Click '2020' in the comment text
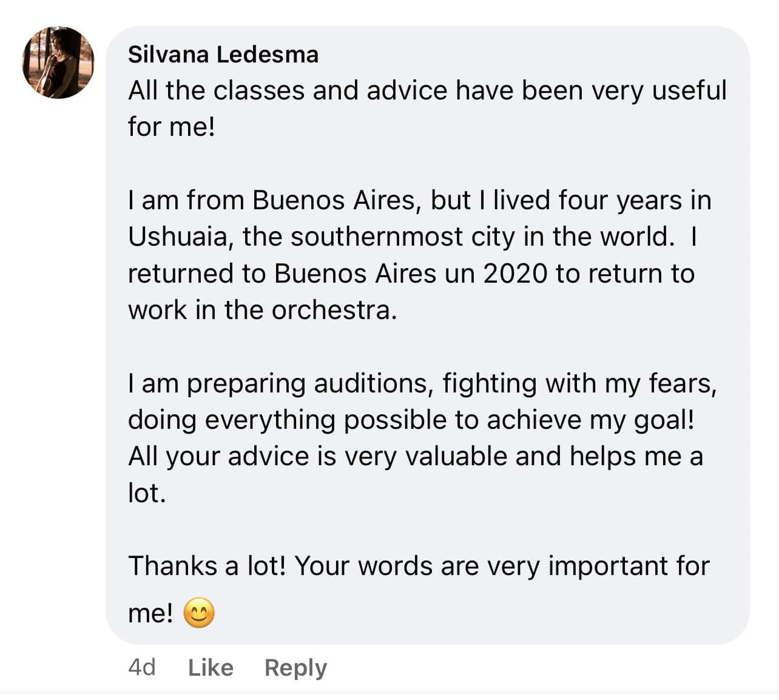This screenshot has height=700, width=779. [515, 274]
